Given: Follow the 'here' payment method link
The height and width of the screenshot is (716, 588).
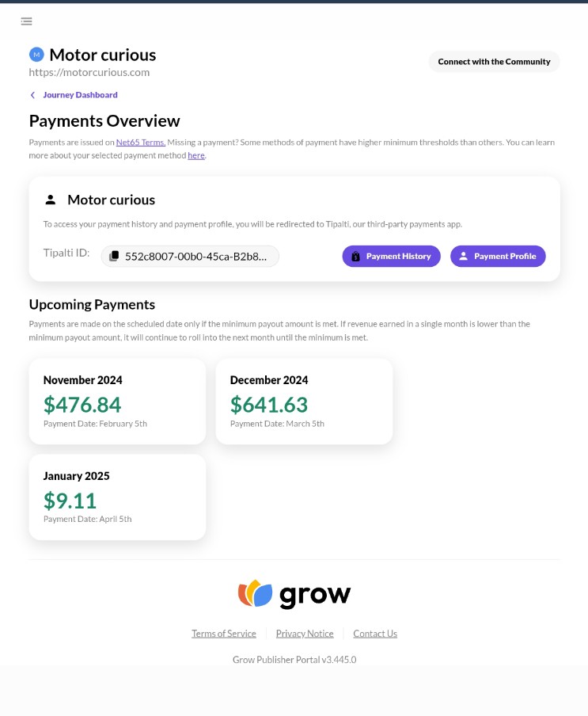Looking at the screenshot, I should tap(196, 155).
